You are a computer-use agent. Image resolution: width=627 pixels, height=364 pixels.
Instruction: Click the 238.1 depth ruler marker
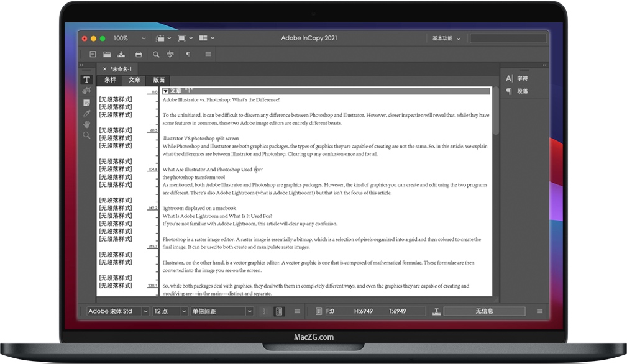[x=153, y=285]
